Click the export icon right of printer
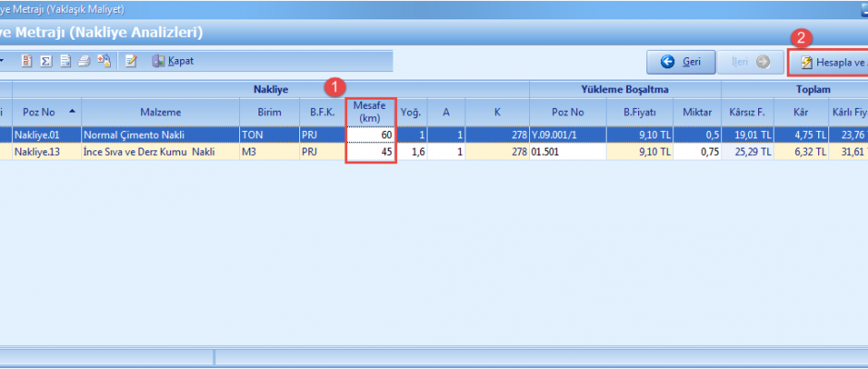This screenshot has height=369, width=868. [x=103, y=61]
